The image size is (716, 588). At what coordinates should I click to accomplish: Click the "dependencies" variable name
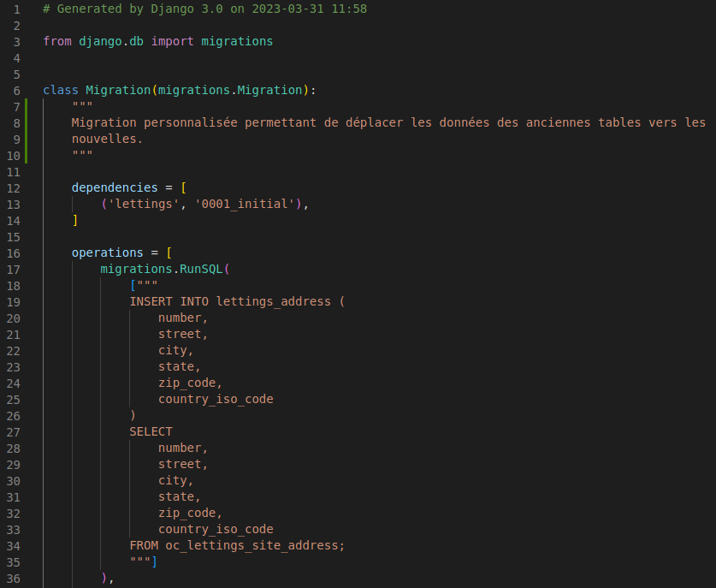[115, 187]
